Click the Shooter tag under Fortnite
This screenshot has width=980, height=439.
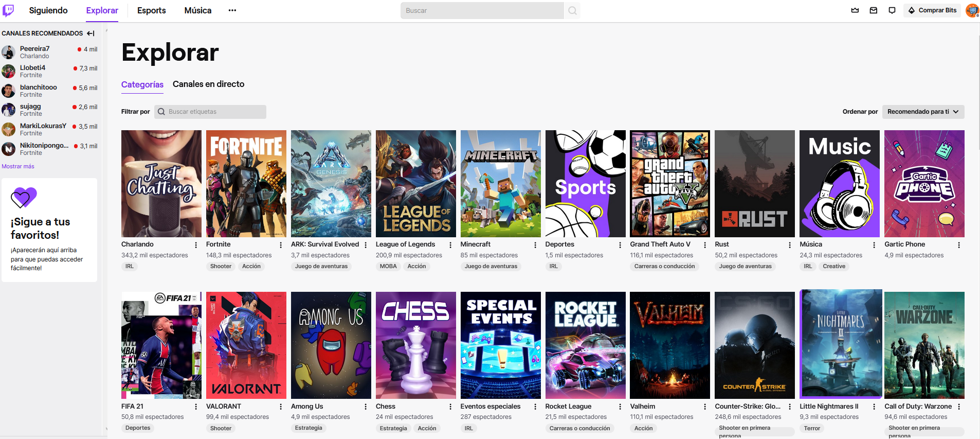point(221,266)
